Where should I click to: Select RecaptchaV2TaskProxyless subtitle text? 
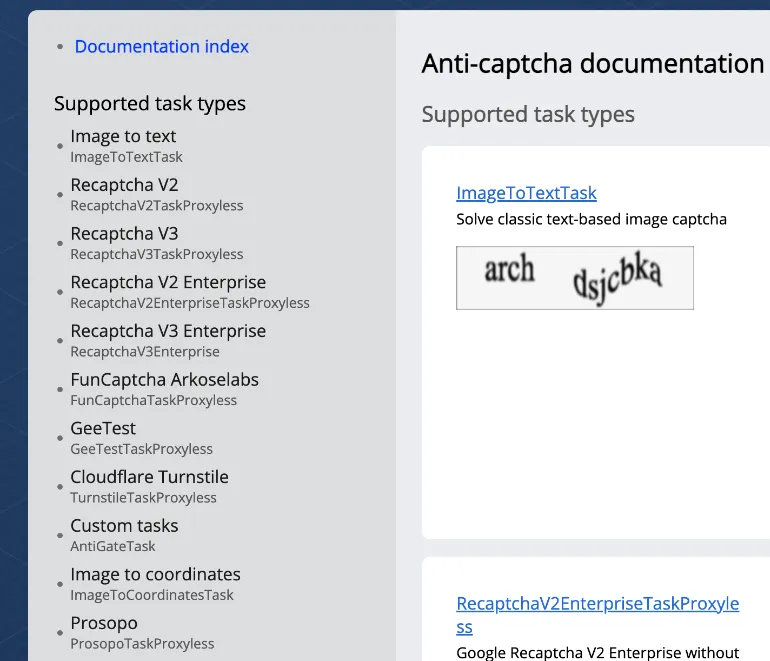click(157, 205)
